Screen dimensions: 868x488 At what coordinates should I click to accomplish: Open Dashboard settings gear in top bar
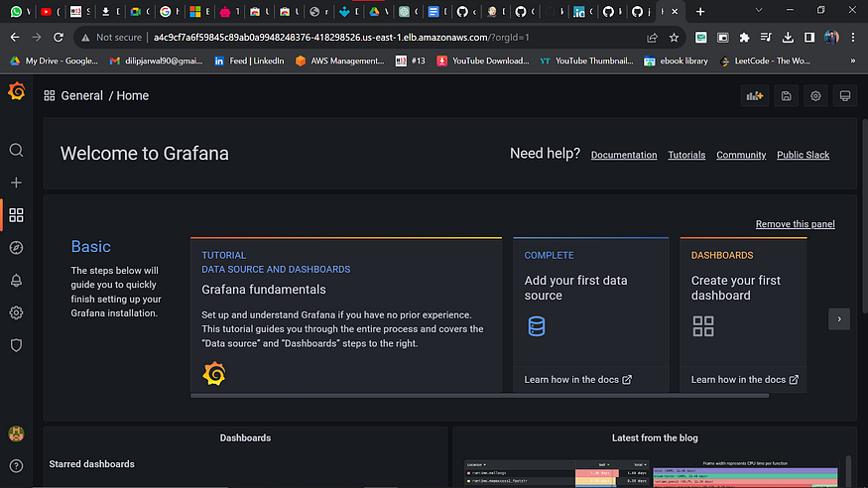[815, 96]
